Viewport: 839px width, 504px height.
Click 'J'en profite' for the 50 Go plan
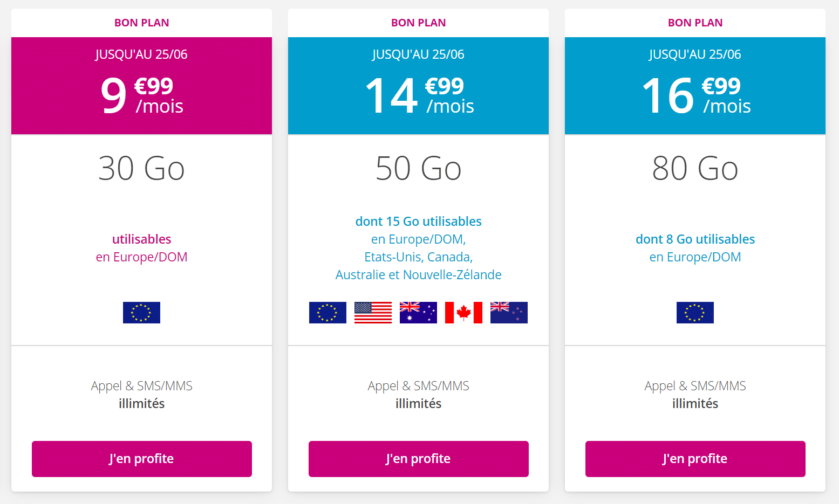[x=418, y=459]
